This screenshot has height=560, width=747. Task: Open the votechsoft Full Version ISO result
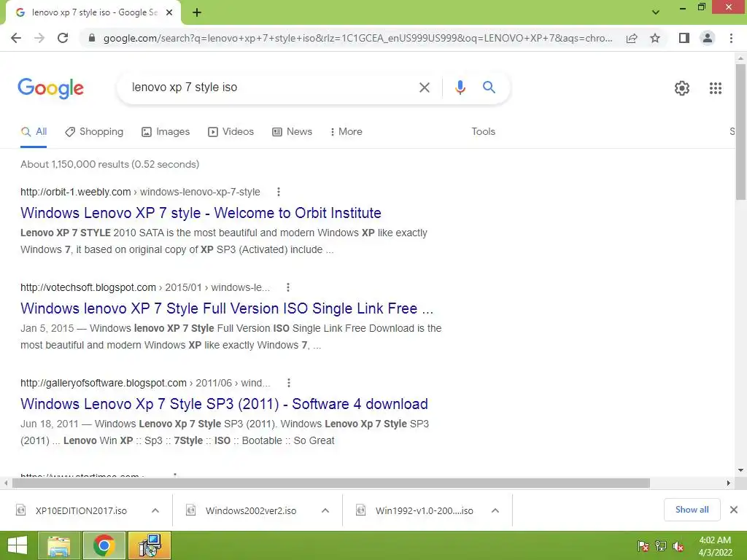pos(227,308)
